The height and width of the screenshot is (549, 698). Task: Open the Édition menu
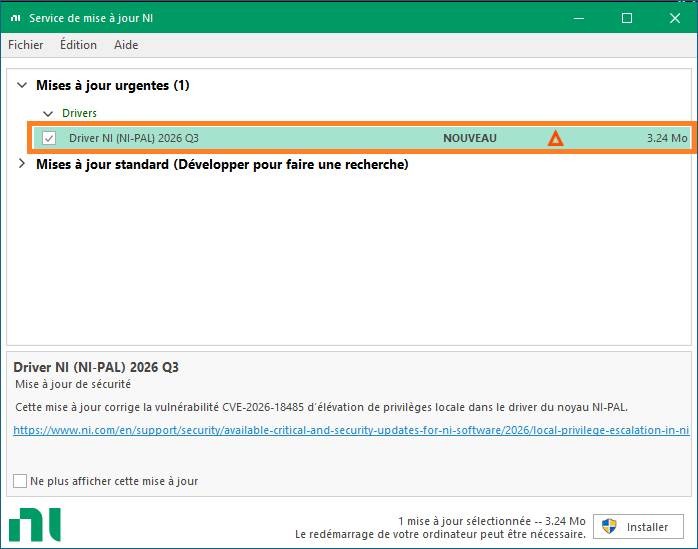pyautogui.click(x=78, y=45)
